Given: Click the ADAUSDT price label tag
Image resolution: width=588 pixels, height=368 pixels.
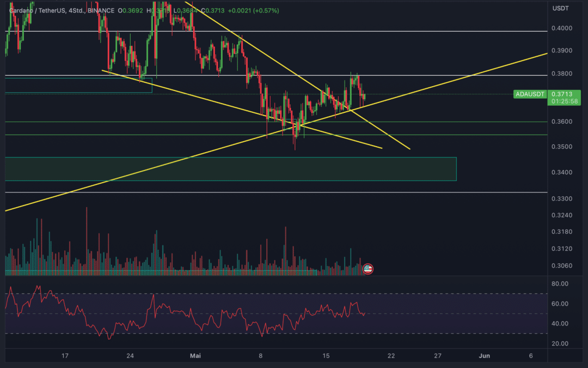Looking at the screenshot, I should coord(530,94).
